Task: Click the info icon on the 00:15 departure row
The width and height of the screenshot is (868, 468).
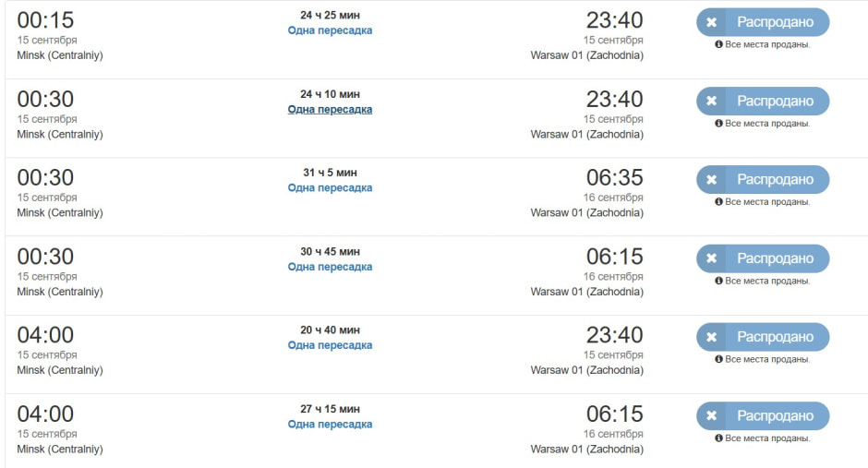Action: tap(718, 44)
